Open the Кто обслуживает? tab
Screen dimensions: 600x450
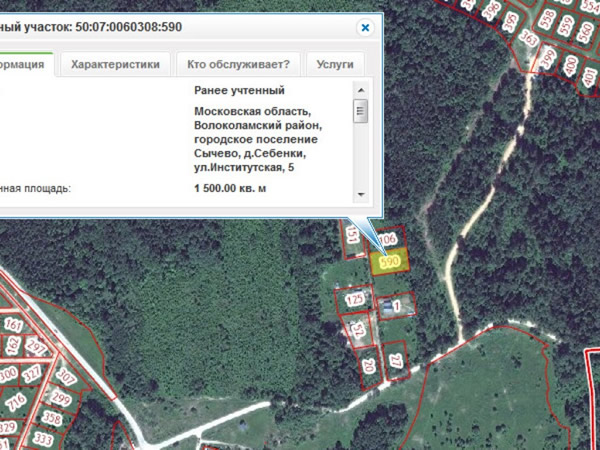(237, 65)
